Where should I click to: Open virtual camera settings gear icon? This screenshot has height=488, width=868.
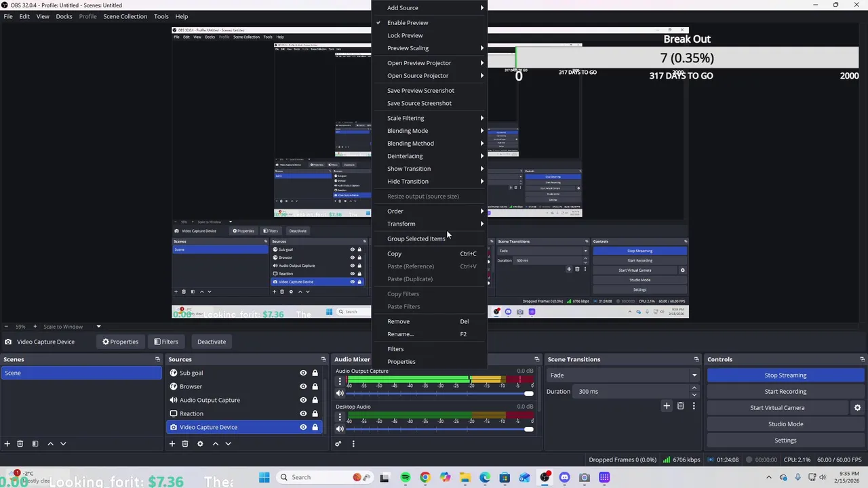click(857, 408)
